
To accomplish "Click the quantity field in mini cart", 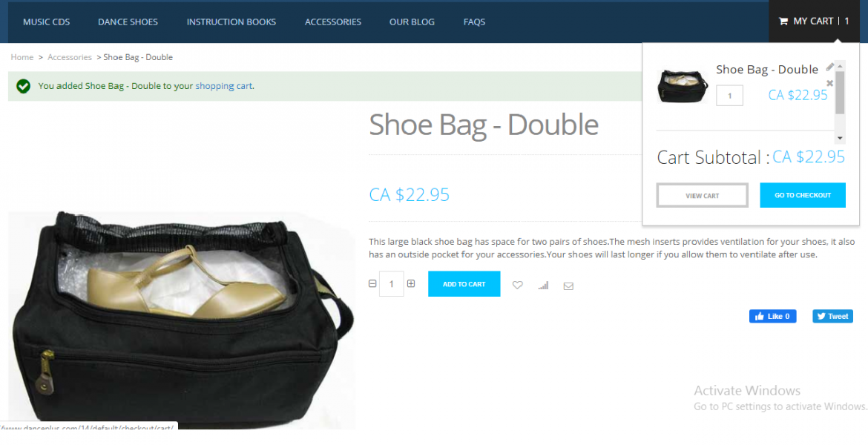I will coord(729,95).
